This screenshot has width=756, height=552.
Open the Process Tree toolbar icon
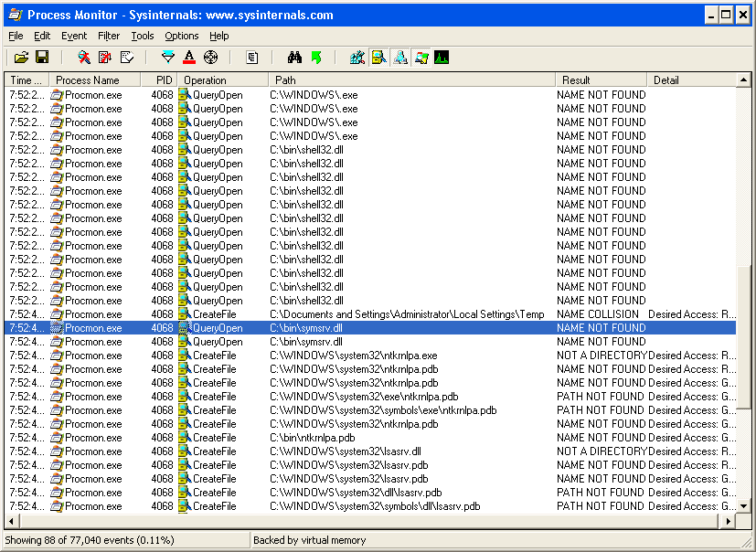(251, 58)
